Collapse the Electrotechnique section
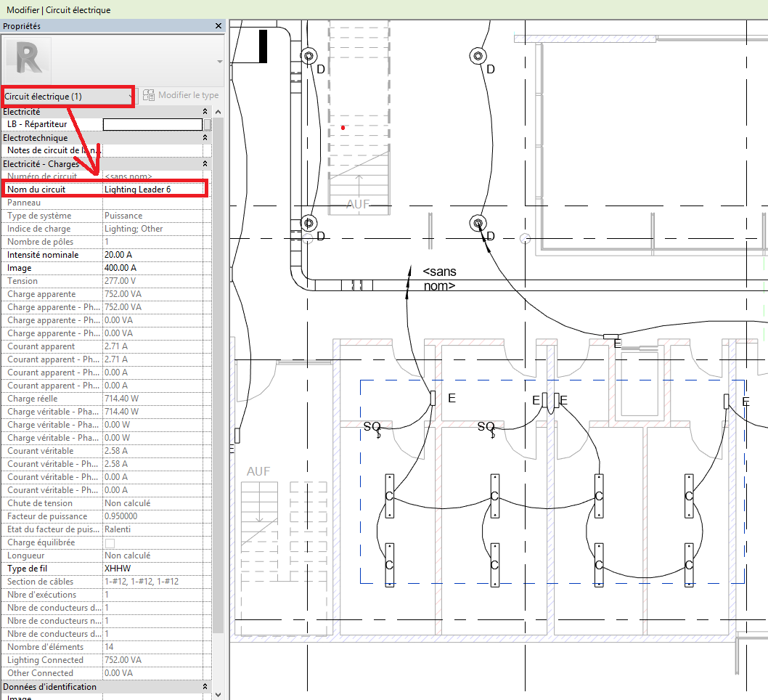Viewport: 768px width, 700px height. (x=205, y=138)
